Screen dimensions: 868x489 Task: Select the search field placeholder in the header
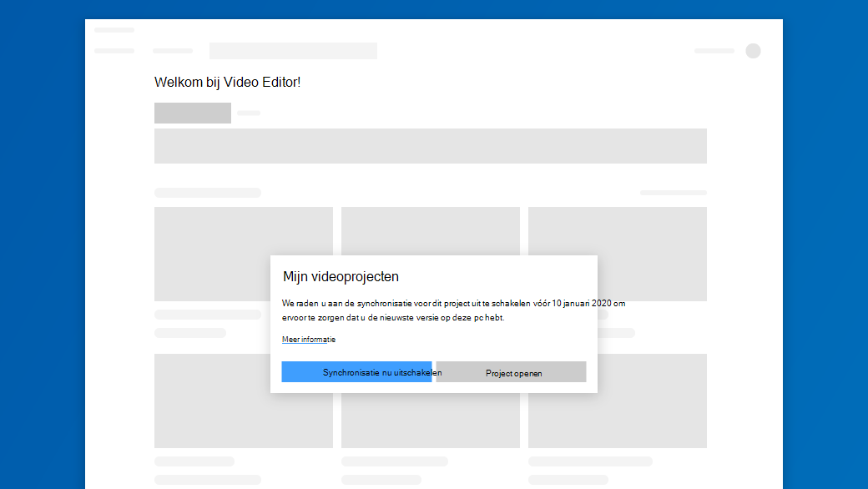click(x=294, y=51)
